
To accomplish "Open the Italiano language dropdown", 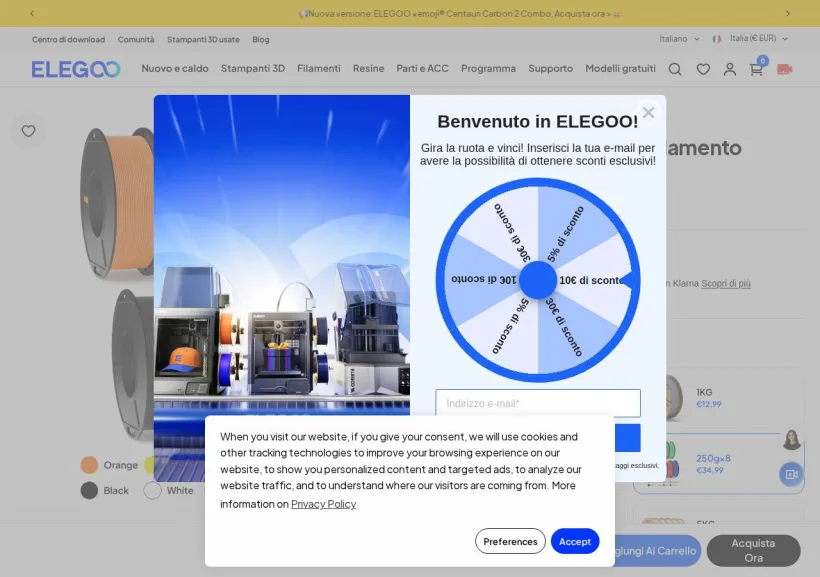I will pyautogui.click(x=679, y=39).
